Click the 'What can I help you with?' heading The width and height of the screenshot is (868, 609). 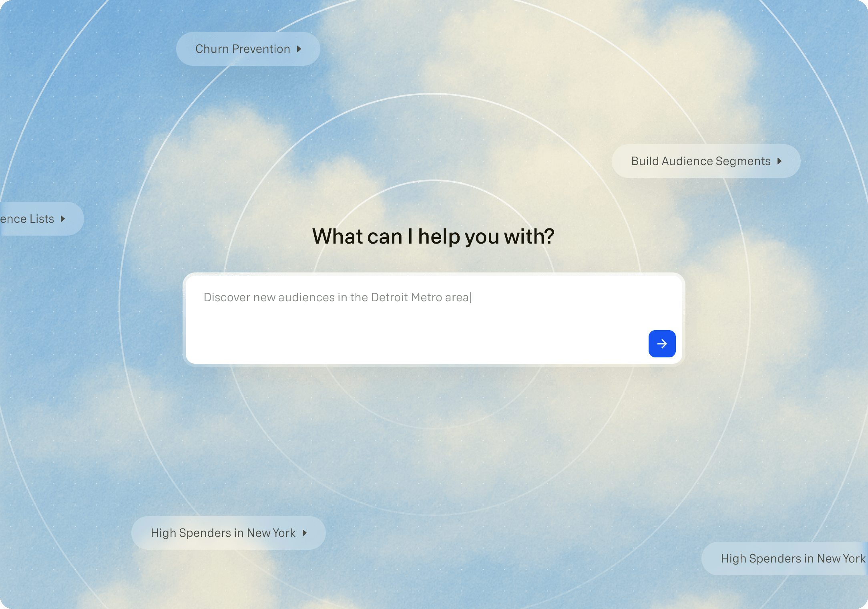(433, 236)
